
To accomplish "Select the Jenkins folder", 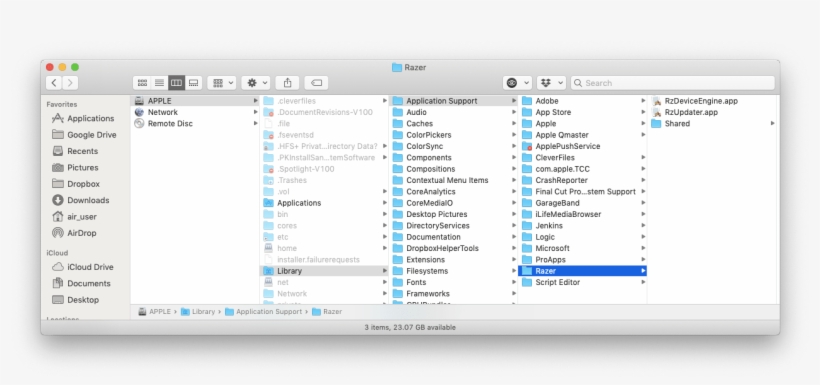I will coord(583,225).
